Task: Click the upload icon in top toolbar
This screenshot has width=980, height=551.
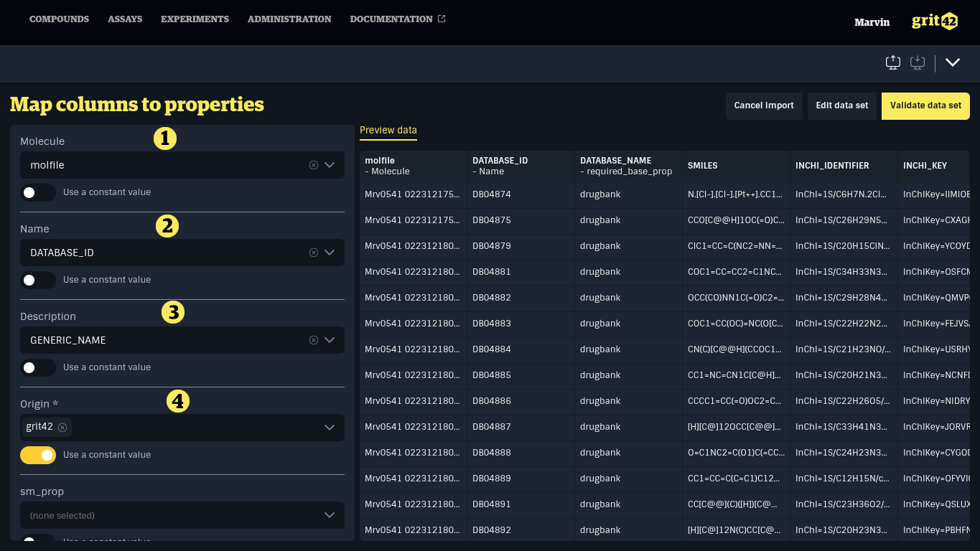Action: click(x=893, y=62)
